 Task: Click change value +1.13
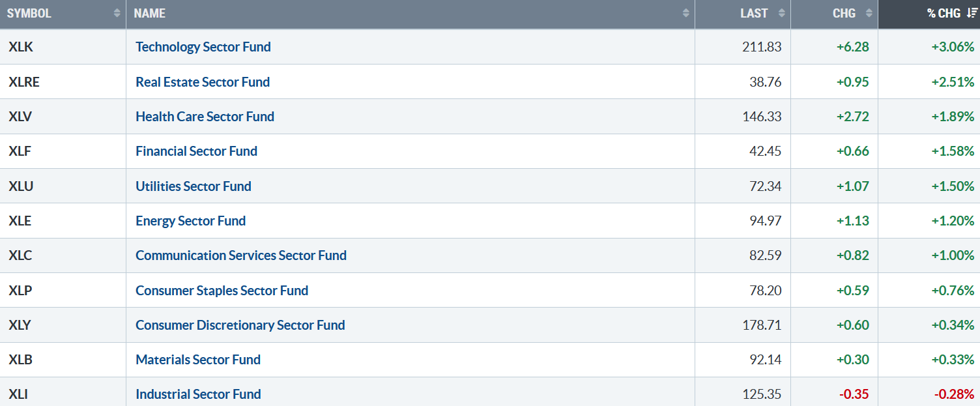[x=853, y=221]
